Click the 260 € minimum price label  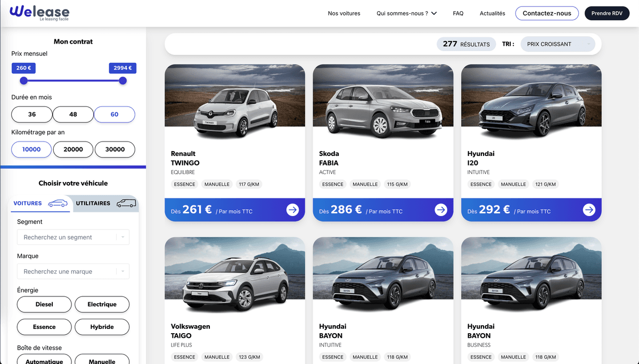pos(23,68)
